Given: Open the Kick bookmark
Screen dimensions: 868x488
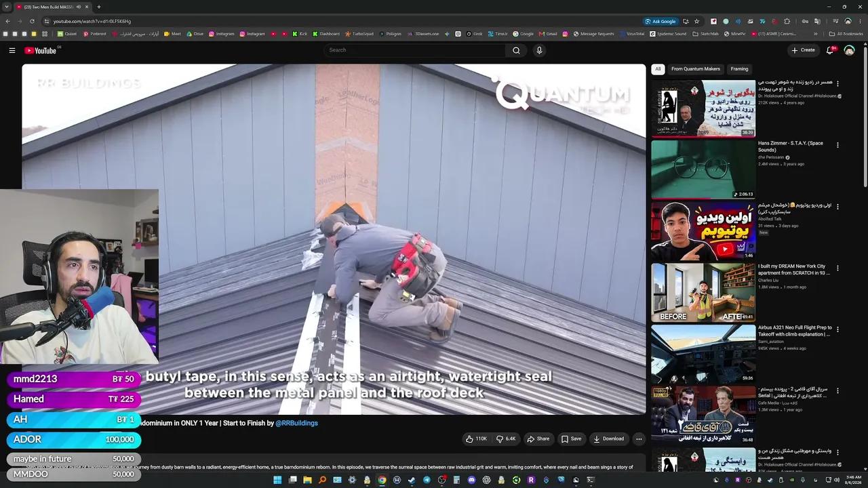Looking at the screenshot, I should pyautogui.click(x=300, y=34).
